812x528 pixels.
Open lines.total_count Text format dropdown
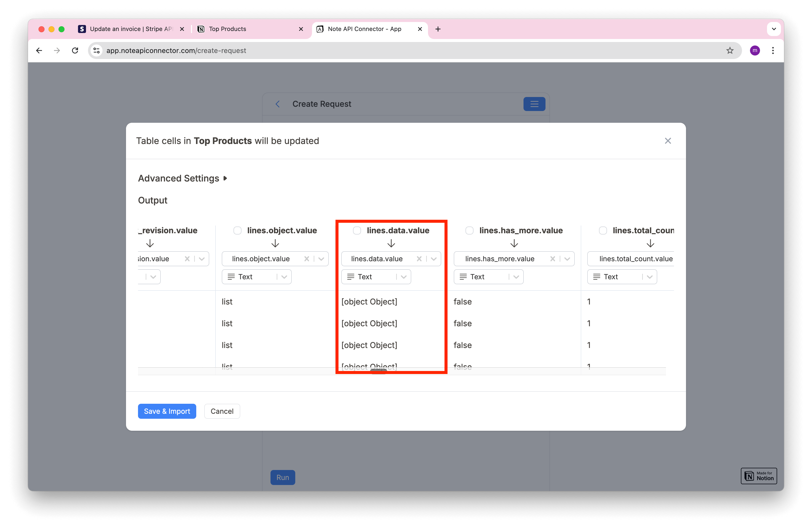tap(649, 276)
